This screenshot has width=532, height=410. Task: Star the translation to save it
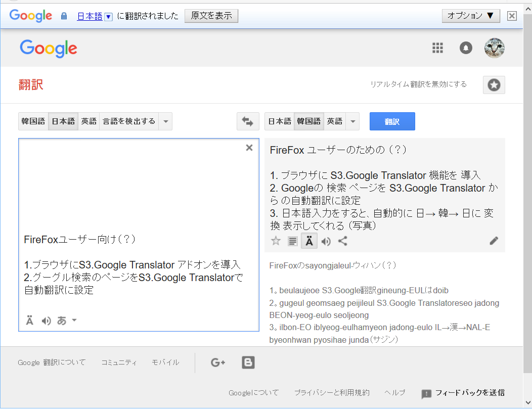coord(276,241)
